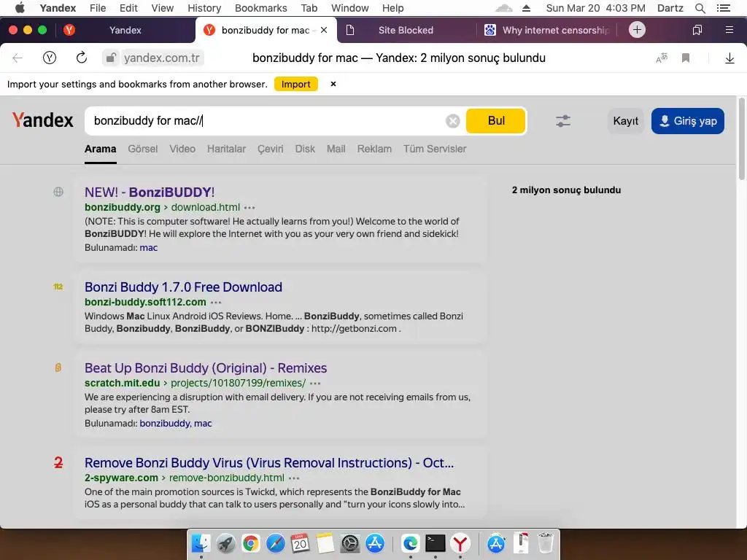
Task: Select the Görsel search tab
Action: (x=142, y=149)
